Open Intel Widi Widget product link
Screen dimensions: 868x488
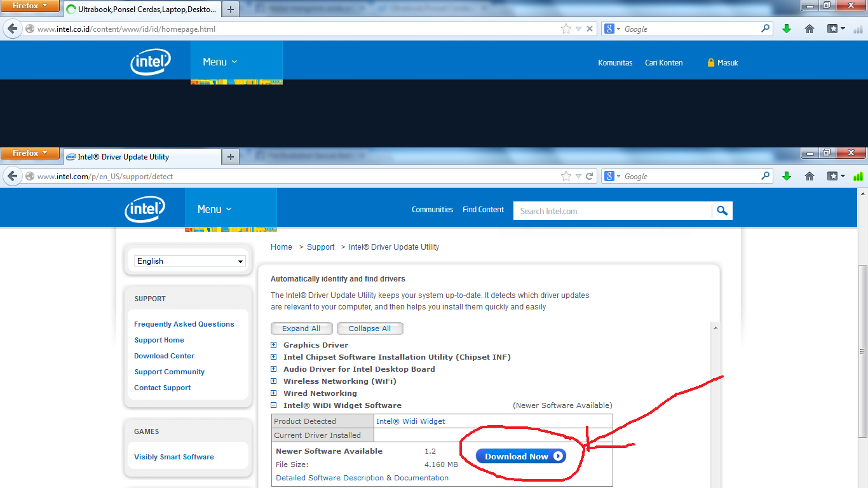pos(410,421)
